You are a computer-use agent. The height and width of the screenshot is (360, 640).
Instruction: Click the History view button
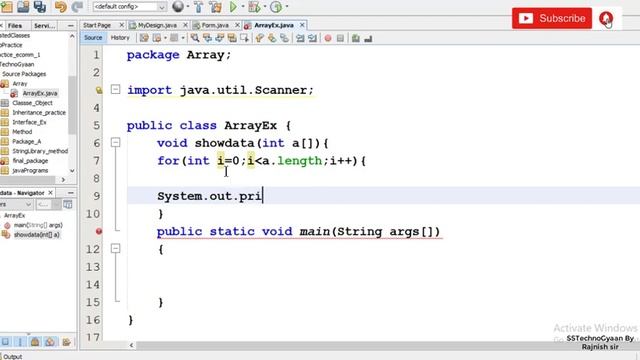[x=120, y=38]
